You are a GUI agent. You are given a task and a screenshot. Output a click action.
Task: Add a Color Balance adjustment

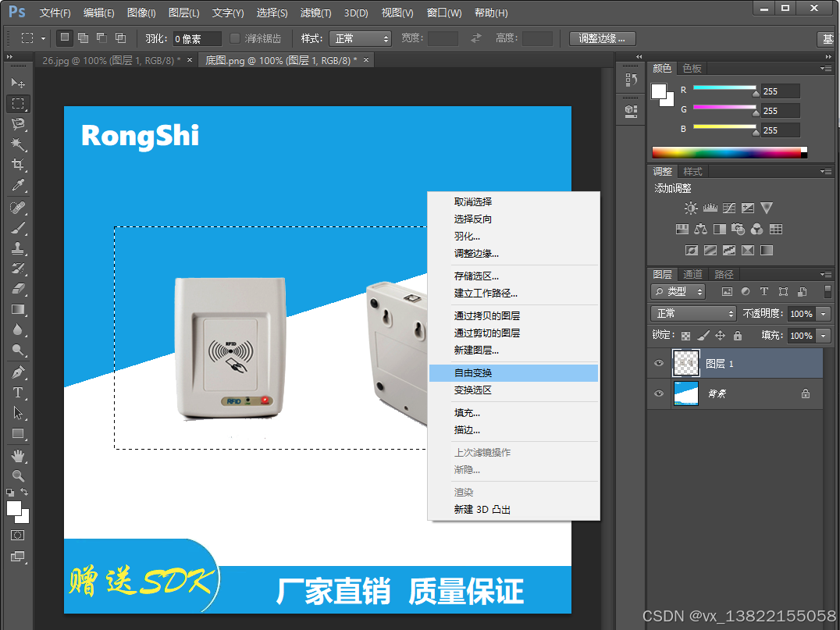[701, 230]
